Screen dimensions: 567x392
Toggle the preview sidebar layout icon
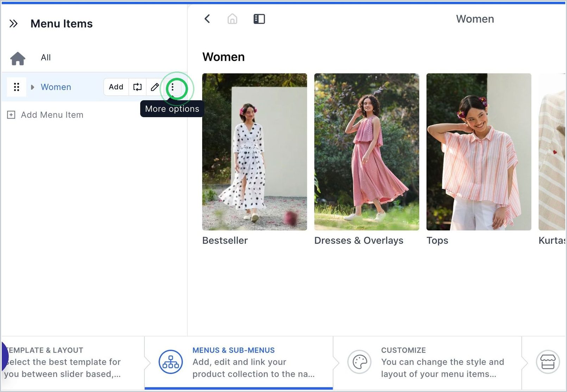[x=259, y=19]
